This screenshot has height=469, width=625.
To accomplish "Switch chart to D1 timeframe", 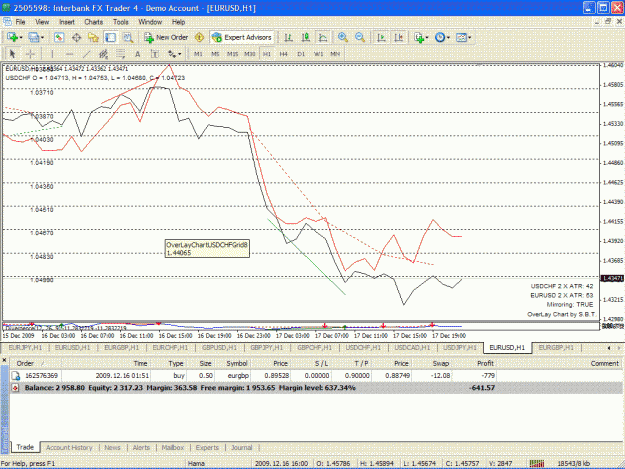I will [301, 54].
